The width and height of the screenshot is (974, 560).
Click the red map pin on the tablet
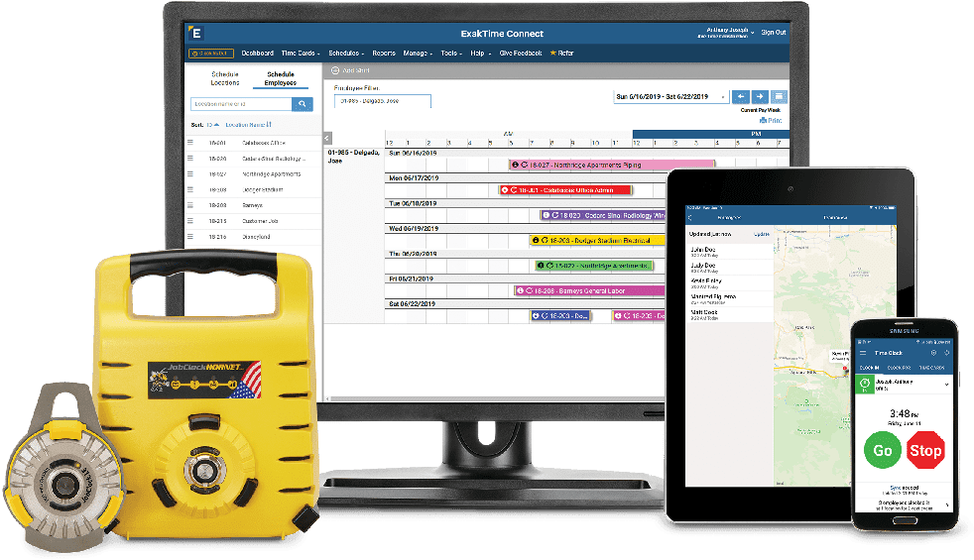(x=845, y=369)
